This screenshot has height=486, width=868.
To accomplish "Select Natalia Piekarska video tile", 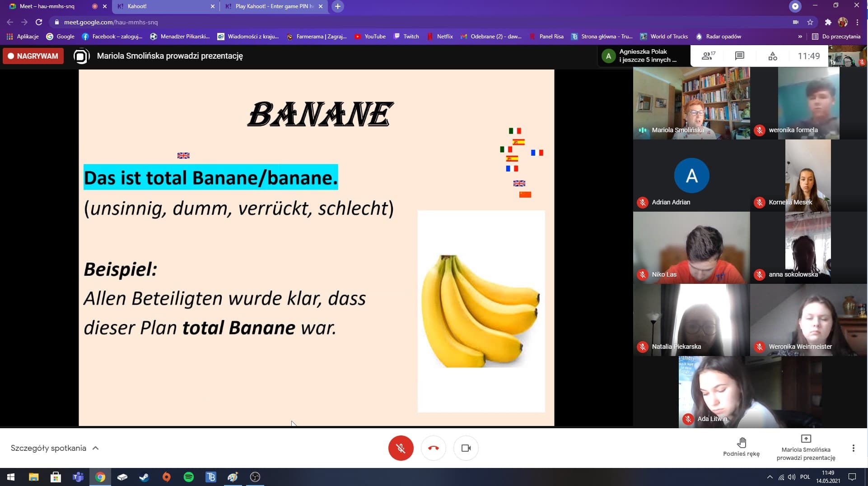I will pyautogui.click(x=691, y=320).
